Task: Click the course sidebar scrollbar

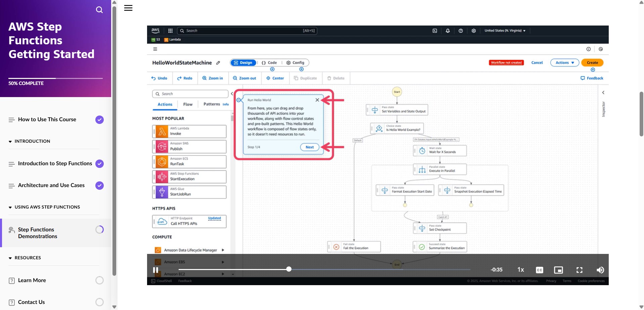Action: tap(114, 141)
